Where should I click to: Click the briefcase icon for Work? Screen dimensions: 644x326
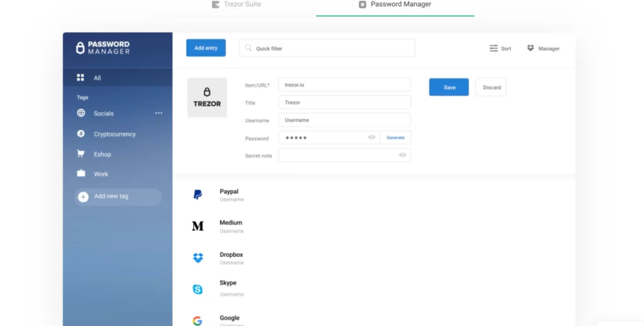point(81,173)
